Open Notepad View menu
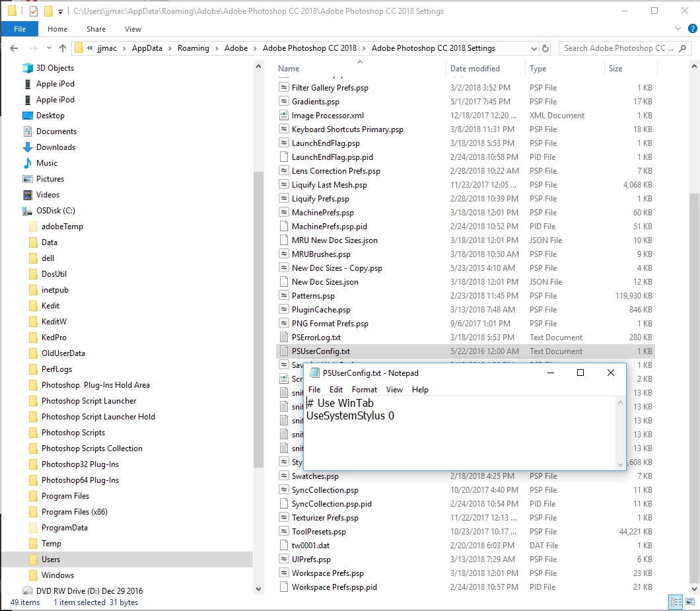This screenshot has width=700, height=611. (394, 390)
